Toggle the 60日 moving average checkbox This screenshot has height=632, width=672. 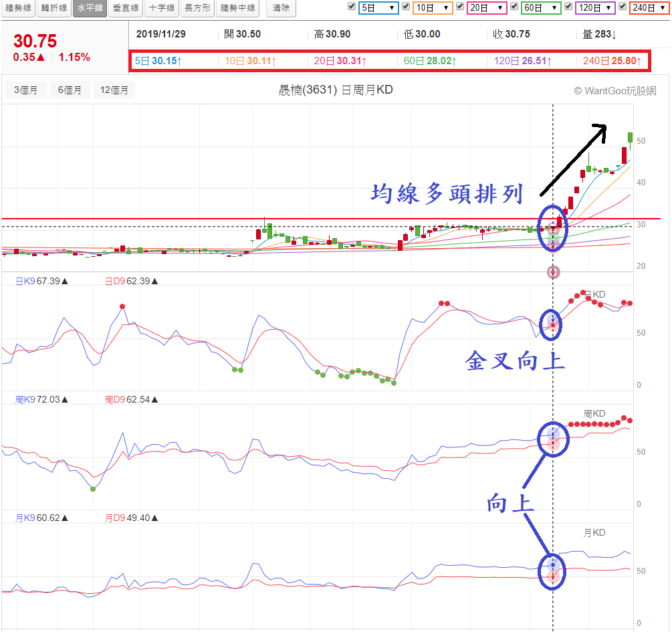[x=514, y=7]
